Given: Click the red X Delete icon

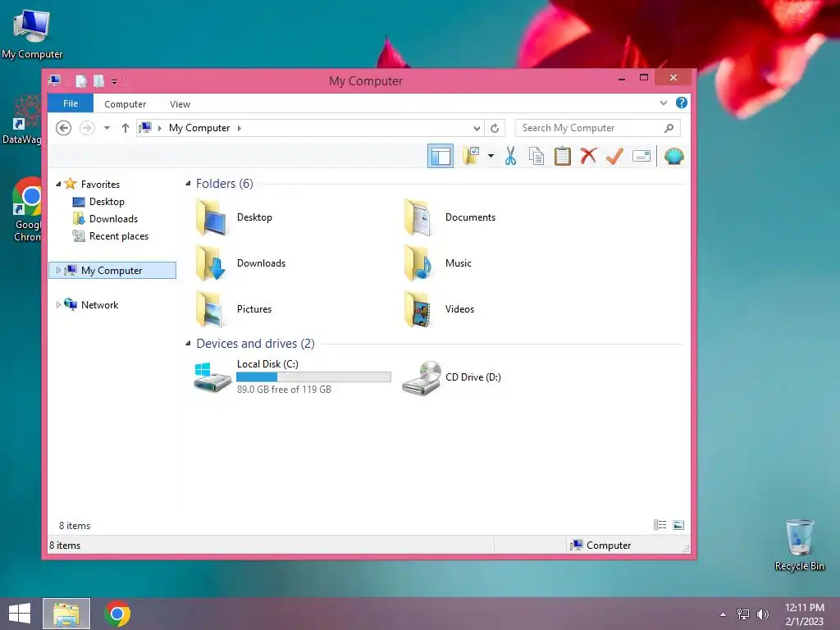Looking at the screenshot, I should pyautogui.click(x=588, y=157).
